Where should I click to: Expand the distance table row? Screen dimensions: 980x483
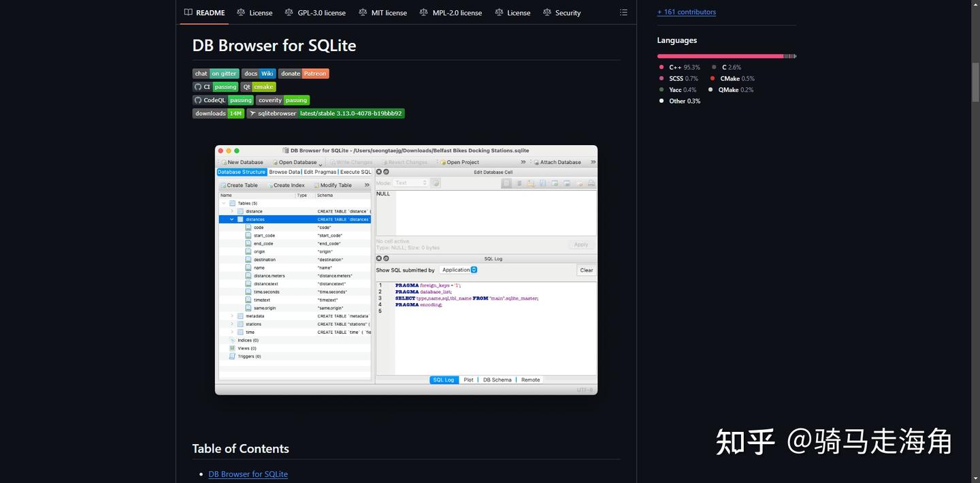[232, 211]
